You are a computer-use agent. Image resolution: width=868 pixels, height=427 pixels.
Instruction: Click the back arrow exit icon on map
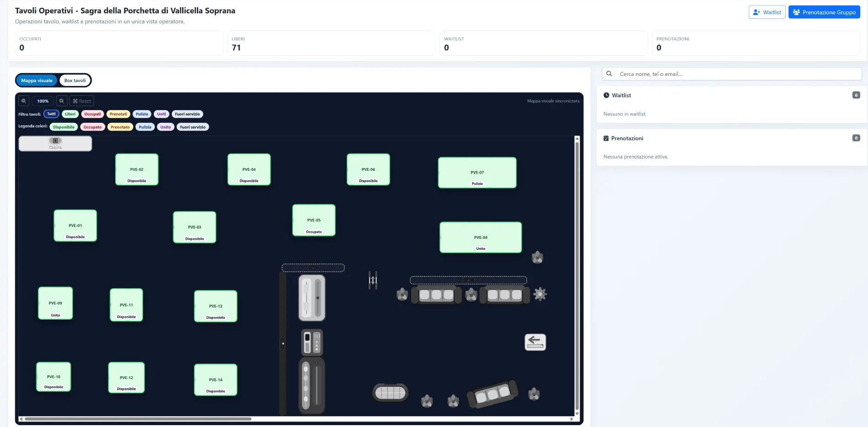[535, 342]
